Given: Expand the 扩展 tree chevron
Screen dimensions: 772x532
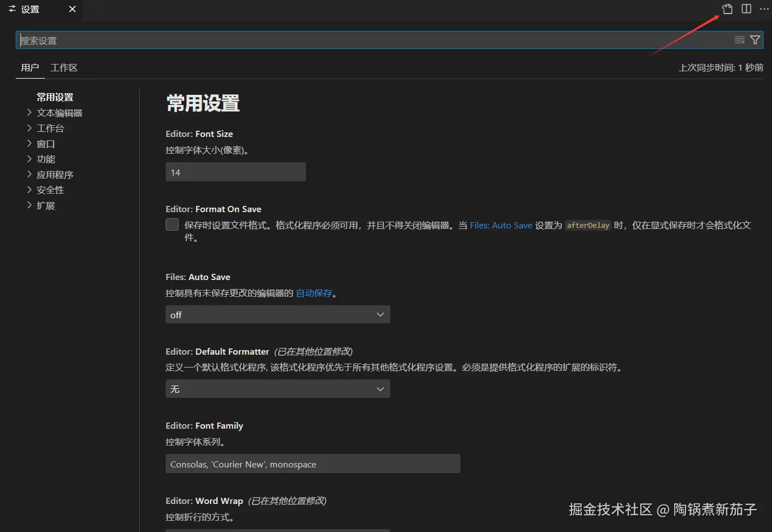Looking at the screenshot, I should point(29,205).
